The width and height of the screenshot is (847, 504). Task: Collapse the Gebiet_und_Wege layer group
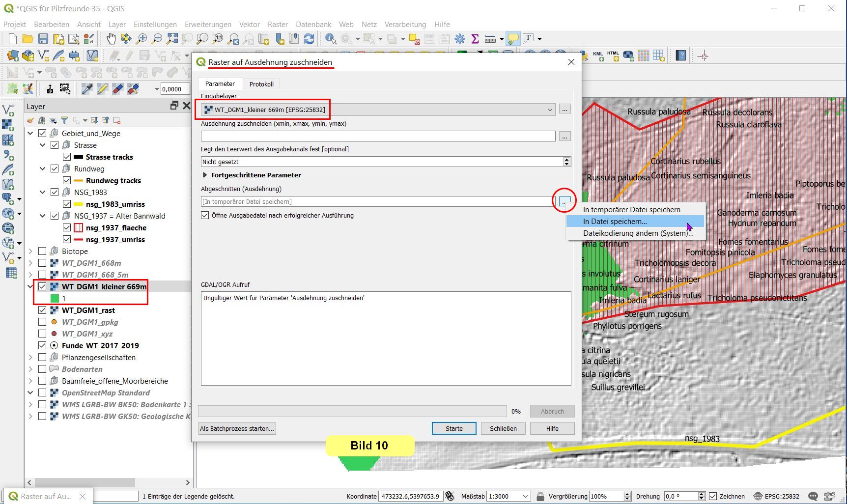point(30,133)
